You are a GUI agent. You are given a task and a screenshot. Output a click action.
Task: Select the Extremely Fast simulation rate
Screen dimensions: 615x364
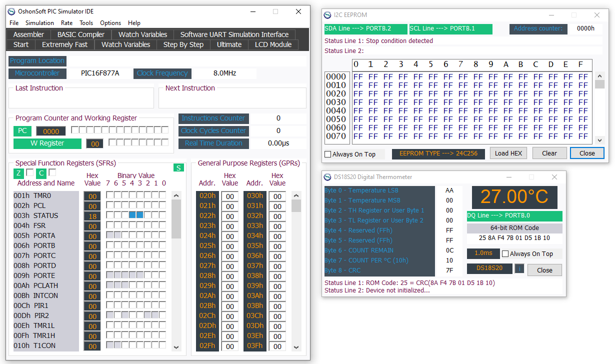(65, 44)
